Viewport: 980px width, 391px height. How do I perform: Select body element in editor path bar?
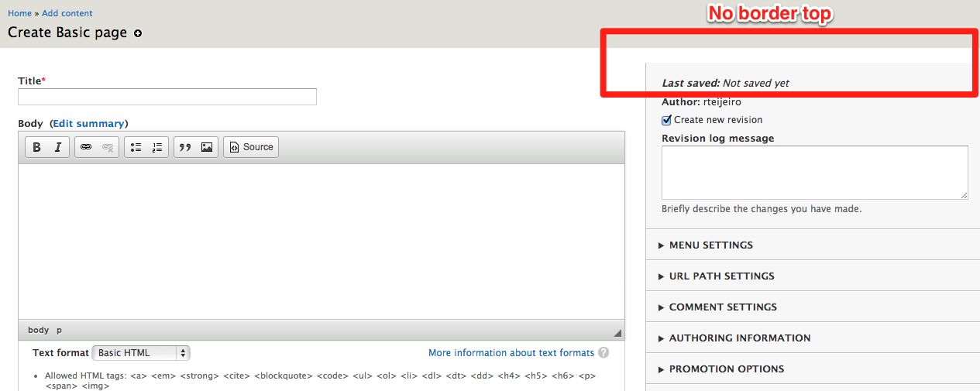[39, 330]
